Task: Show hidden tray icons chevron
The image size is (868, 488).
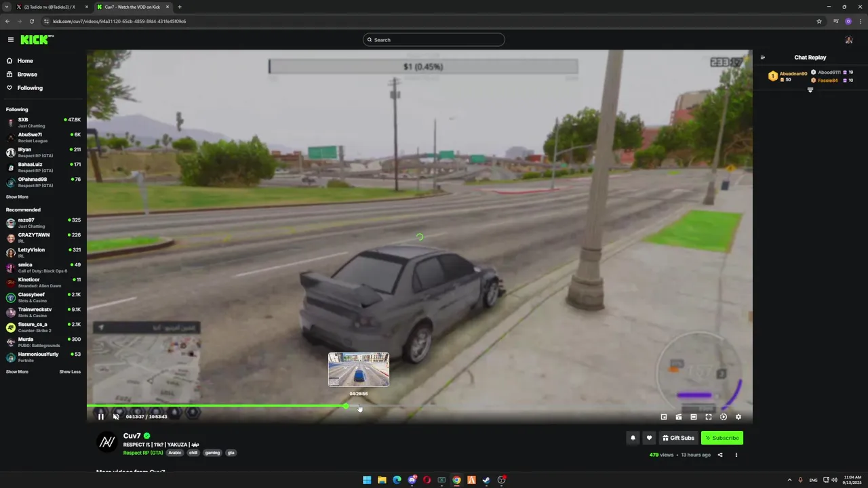Action: click(789, 480)
